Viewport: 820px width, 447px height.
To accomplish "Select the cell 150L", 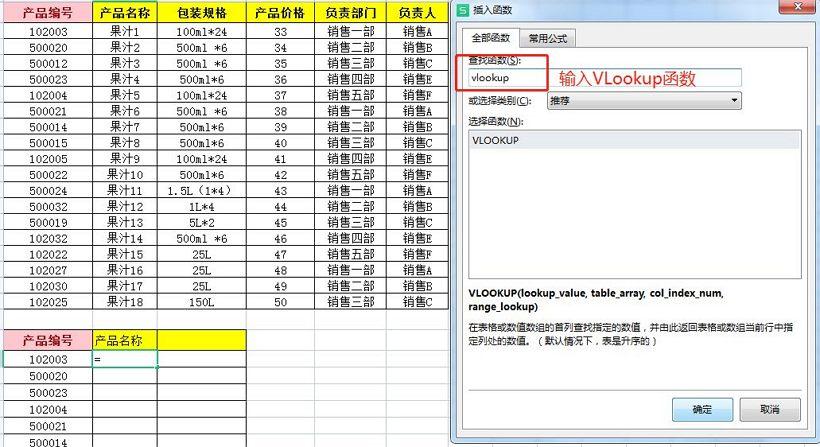I will pos(201,302).
